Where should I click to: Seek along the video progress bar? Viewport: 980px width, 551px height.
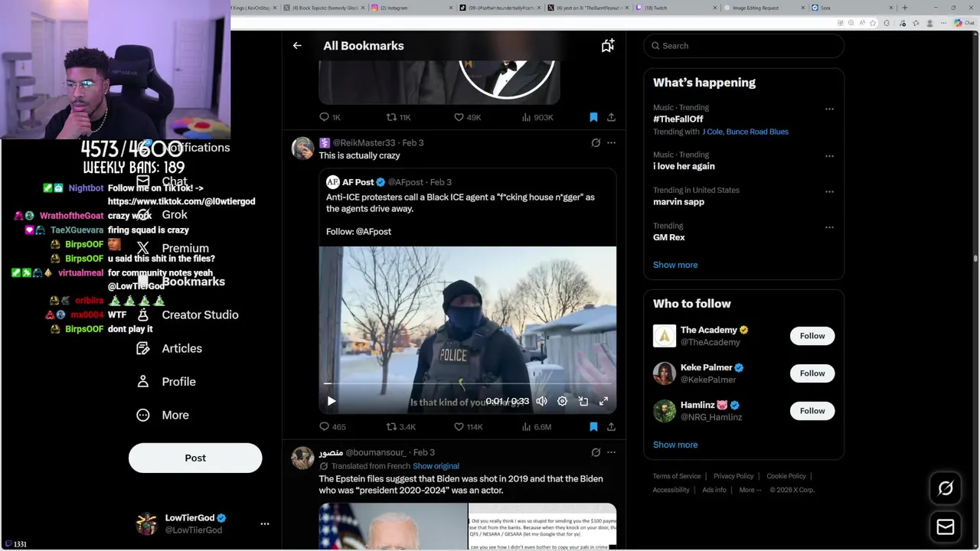click(x=467, y=383)
